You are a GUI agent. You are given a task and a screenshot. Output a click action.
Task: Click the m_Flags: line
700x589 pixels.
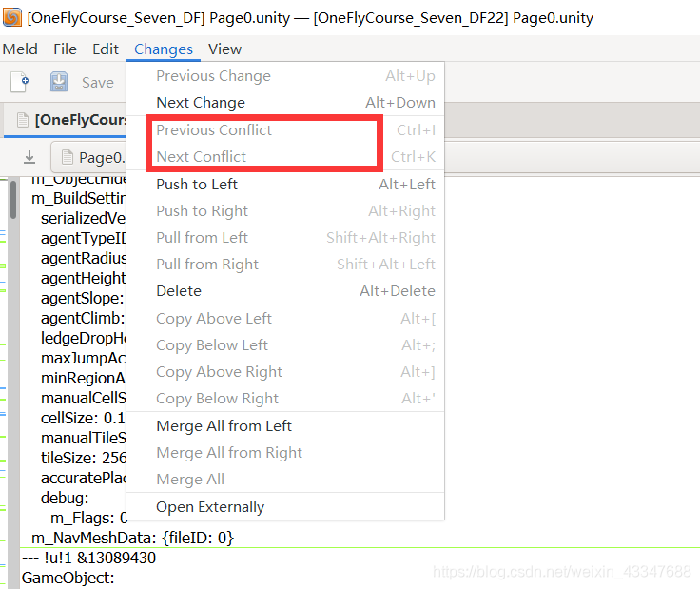click(88, 518)
